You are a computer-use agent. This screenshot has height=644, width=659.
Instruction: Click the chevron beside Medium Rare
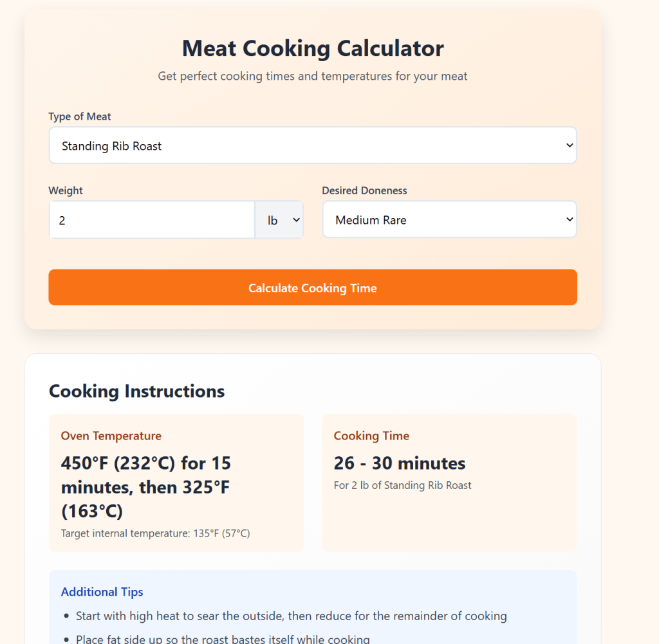coord(569,219)
